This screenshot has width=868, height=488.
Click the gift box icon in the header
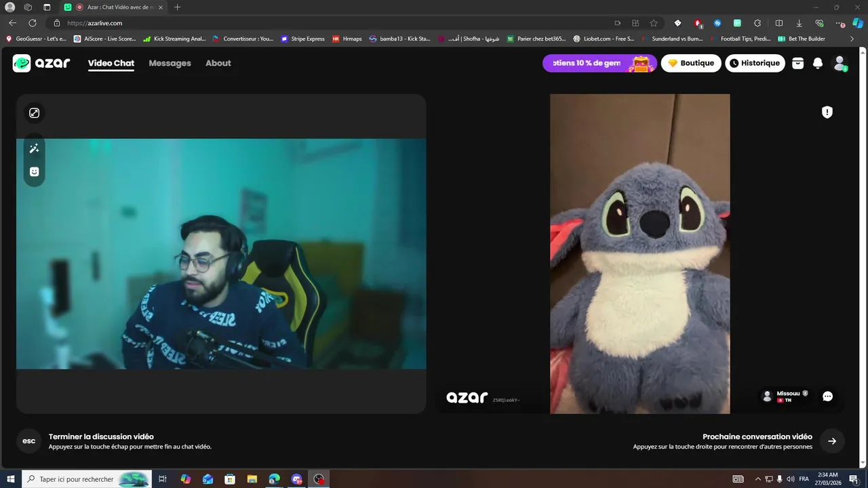[798, 63]
